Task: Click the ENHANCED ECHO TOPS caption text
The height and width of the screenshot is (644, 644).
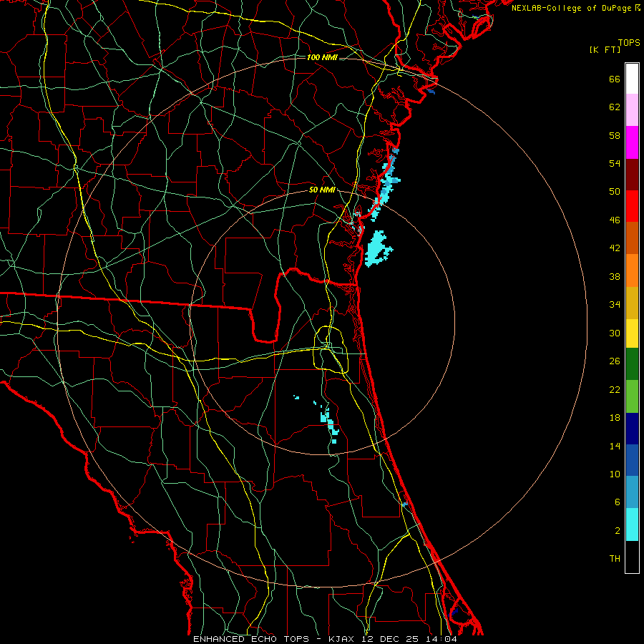Action: point(251,639)
